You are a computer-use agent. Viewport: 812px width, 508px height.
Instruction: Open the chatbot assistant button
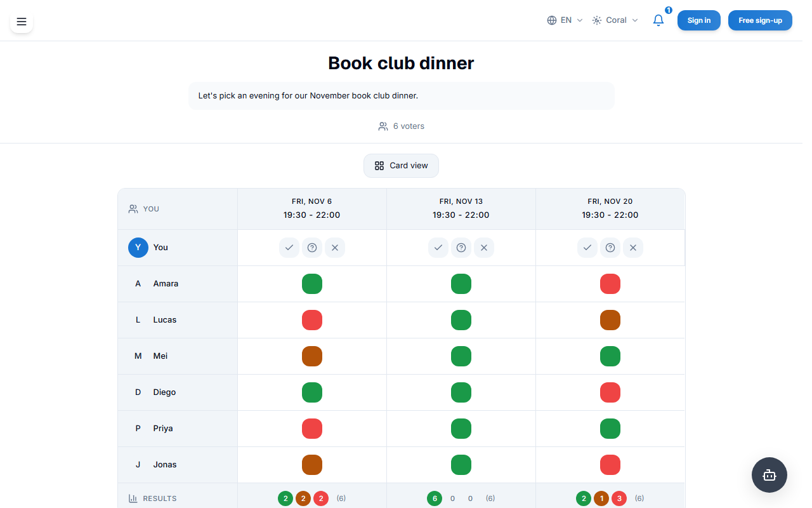pyautogui.click(x=769, y=475)
